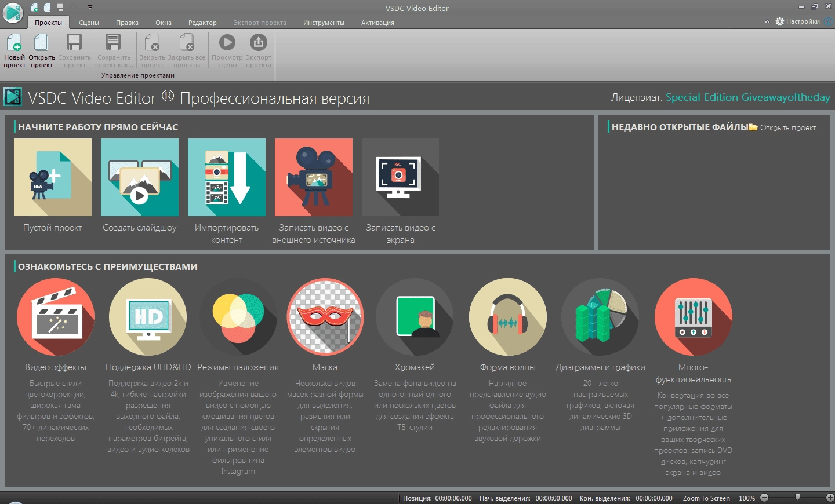Click the VSDC logo beside Профессиональная версия
The image size is (835, 504).
point(13,97)
